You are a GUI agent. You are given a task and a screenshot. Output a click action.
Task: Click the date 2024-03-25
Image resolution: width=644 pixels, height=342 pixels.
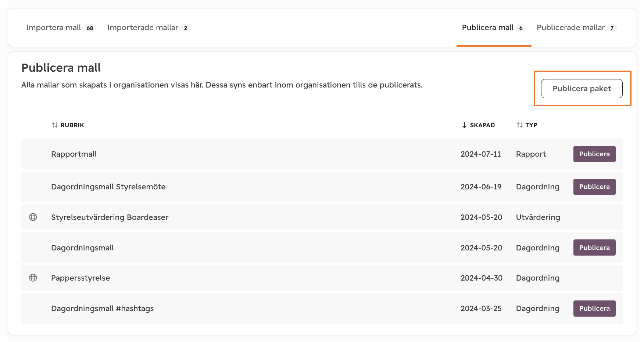[481, 309]
